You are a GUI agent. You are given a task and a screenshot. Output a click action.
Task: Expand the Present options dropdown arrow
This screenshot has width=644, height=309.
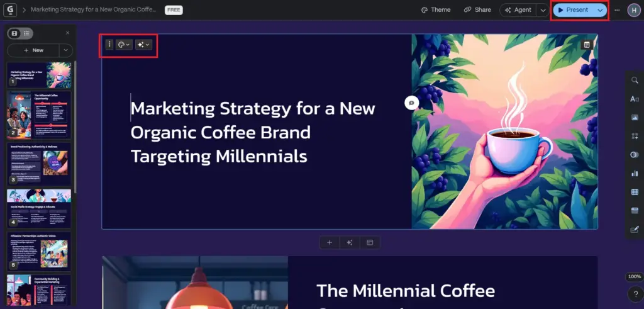pos(600,10)
